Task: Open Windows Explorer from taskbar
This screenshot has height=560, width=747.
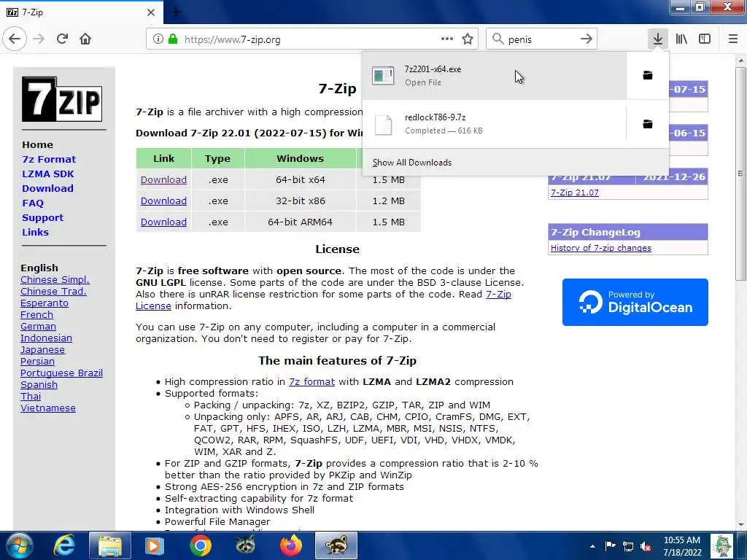Action: pyautogui.click(x=110, y=545)
